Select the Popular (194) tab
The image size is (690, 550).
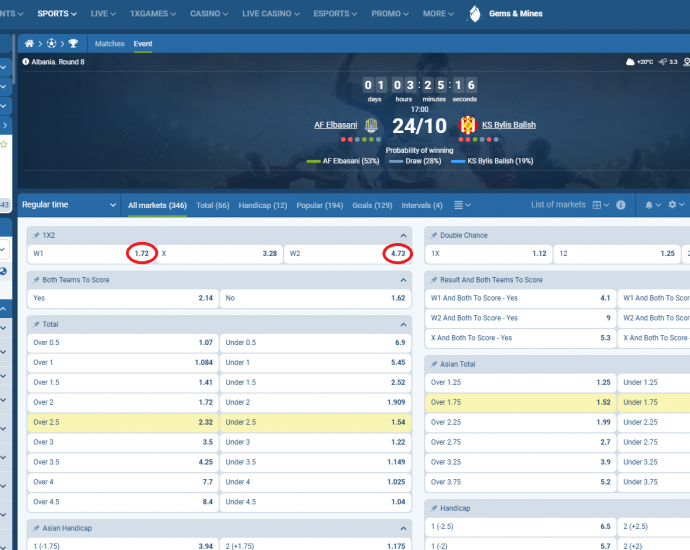point(319,205)
